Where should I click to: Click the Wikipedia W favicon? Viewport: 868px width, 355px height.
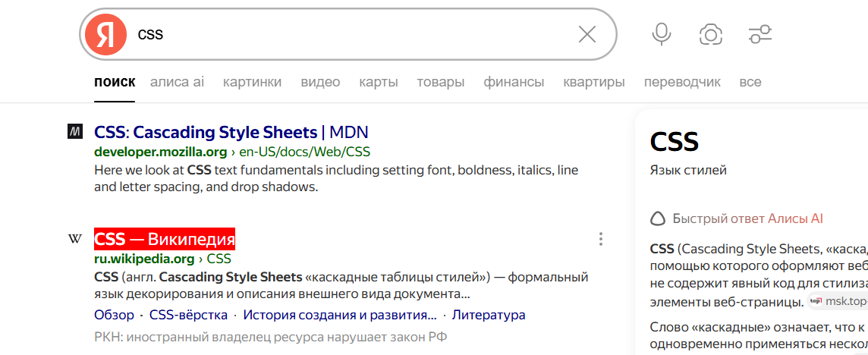[x=74, y=239]
